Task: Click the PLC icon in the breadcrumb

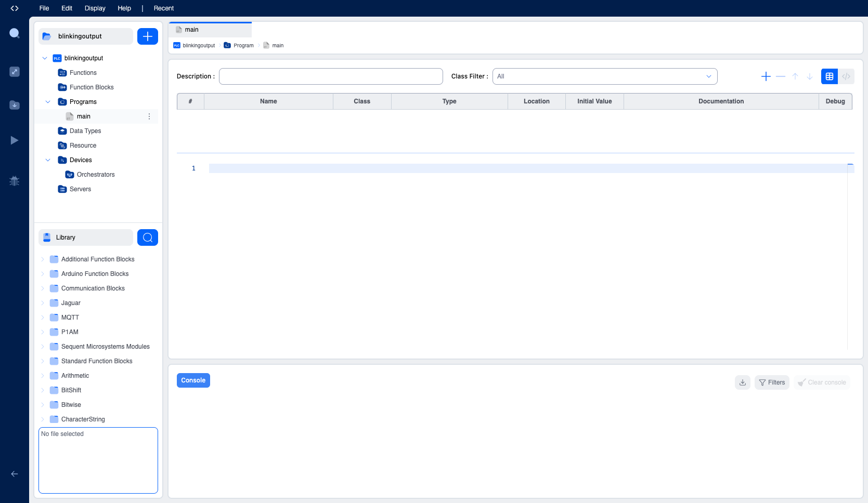Action: pos(177,45)
